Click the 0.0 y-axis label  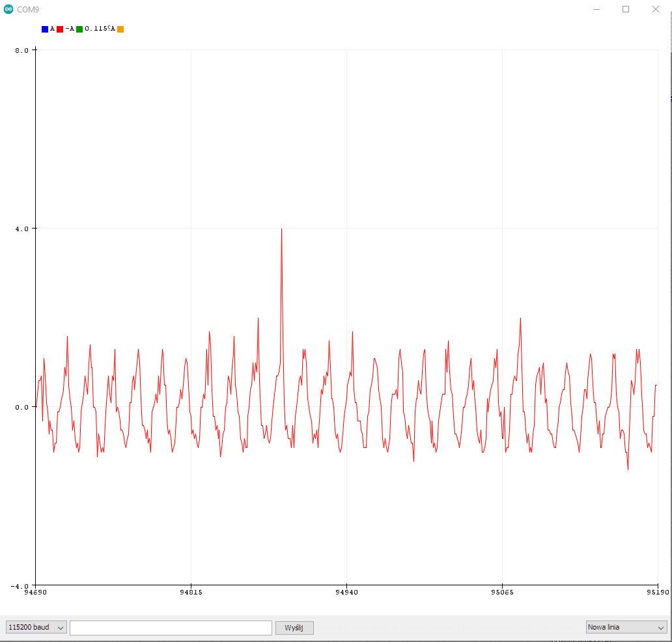[x=22, y=407]
